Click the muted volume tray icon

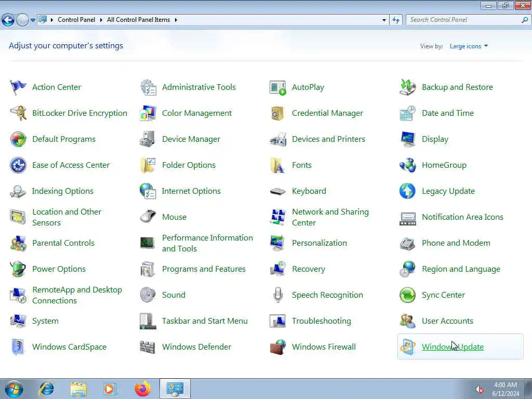[x=480, y=390]
